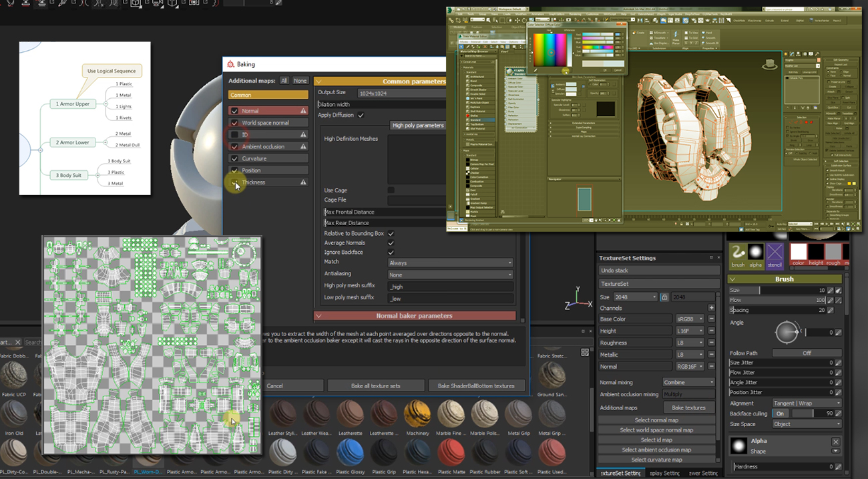The width and height of the screenshot is (868, 479).
Task: Click the lock icon beside TextureSet size
Action: click(664, 297)
